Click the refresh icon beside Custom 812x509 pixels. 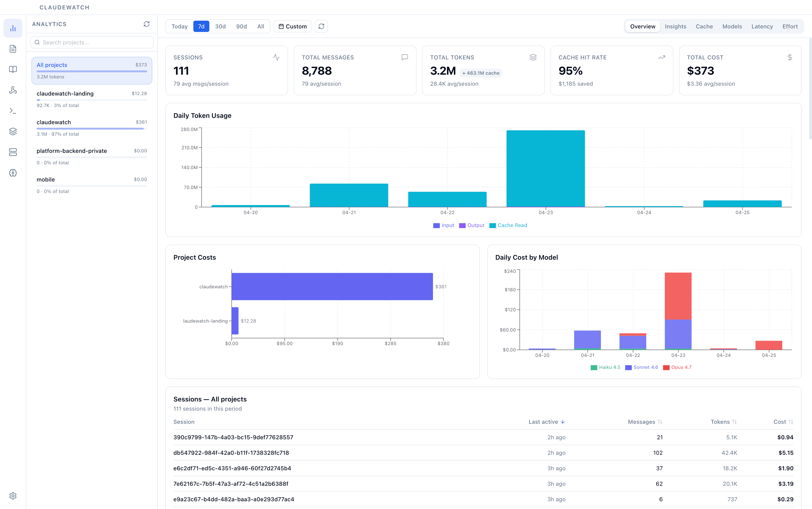[321, 26]
